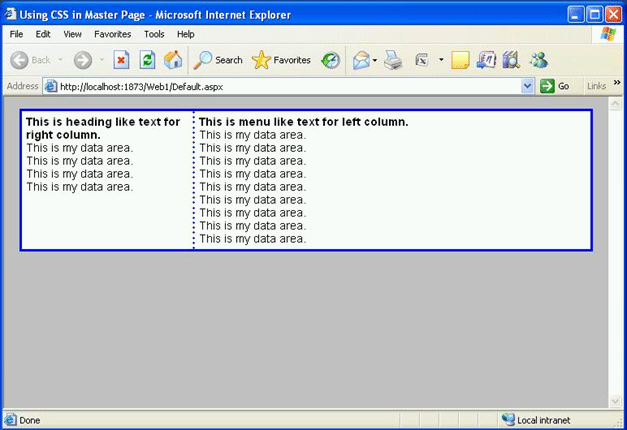Click the Research book icon
Screen dimensions: 627x430
coord(511,60)
